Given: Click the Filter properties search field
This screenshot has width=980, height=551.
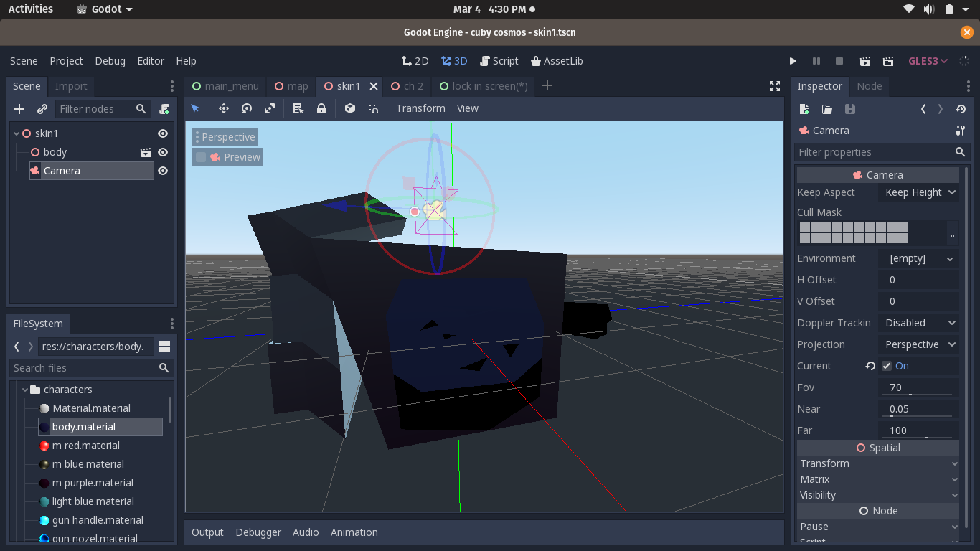Looking at the screenshot, I should 875,152.
